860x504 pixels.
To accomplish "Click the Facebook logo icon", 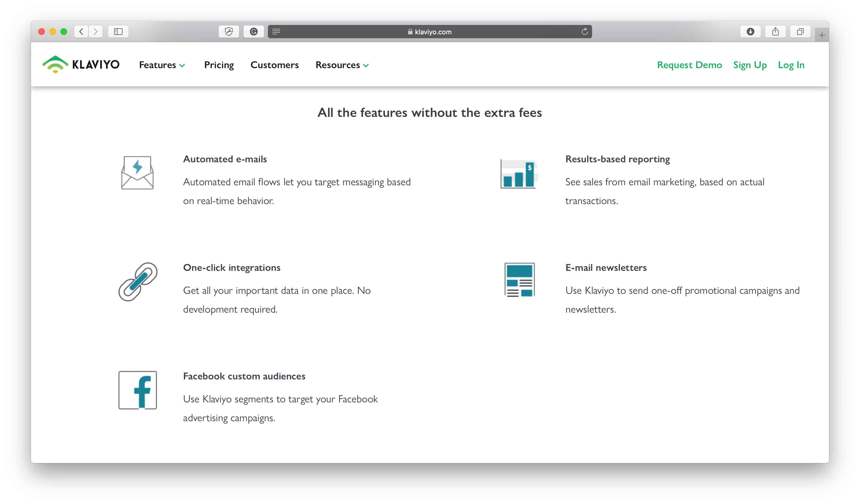I will click(137, 390).
